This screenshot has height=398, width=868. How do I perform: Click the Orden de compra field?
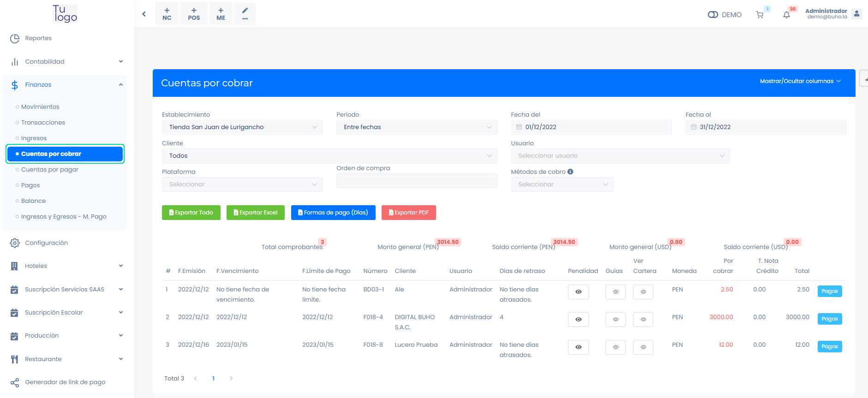[x=416, y=181]
